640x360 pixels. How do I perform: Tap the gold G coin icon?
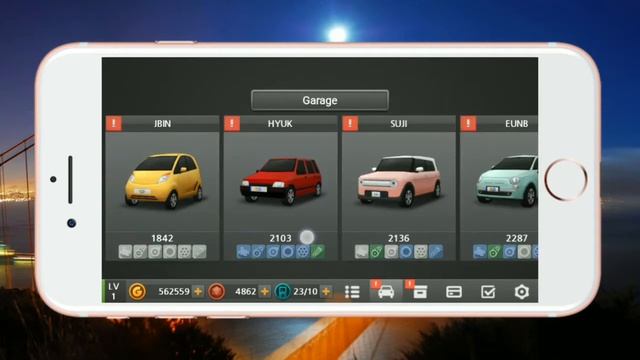(137, 291)
